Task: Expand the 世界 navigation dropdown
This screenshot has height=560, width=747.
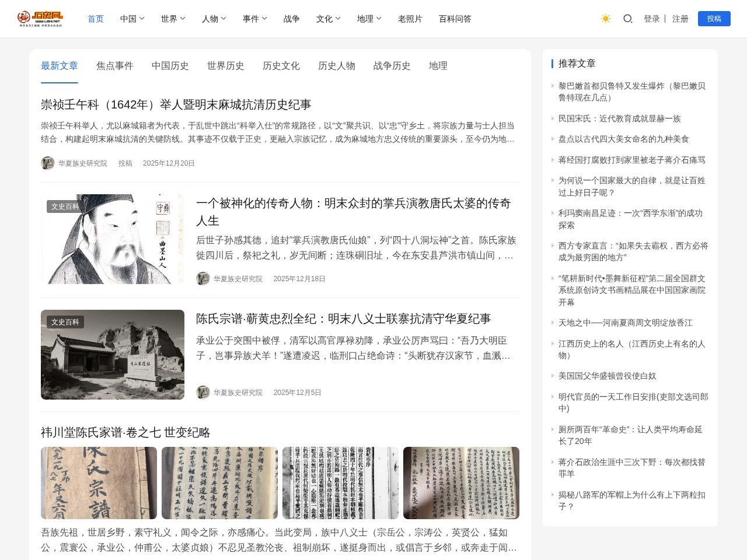Action: click(172, 19)
